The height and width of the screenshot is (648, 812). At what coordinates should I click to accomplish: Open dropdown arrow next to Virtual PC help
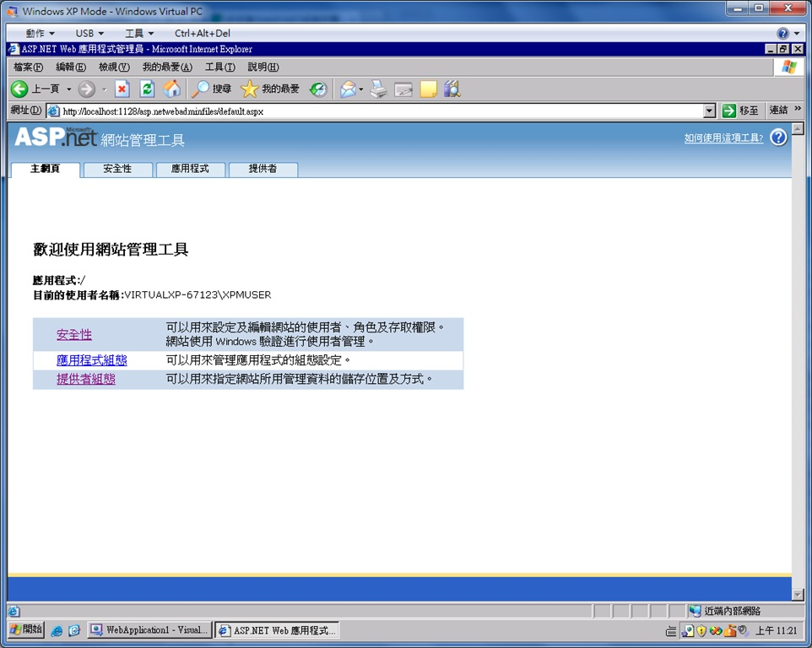tap(797, 34)
